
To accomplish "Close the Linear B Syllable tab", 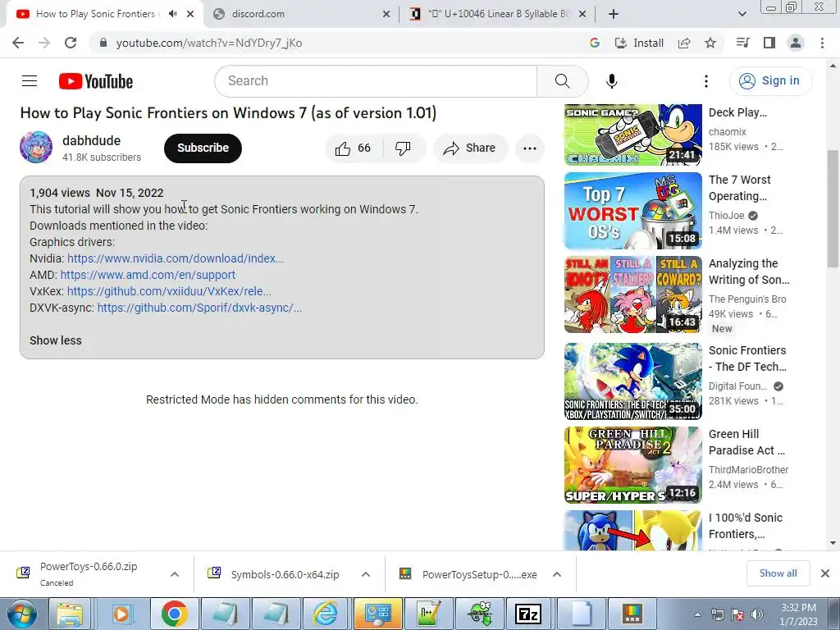I will click(582, 14).
